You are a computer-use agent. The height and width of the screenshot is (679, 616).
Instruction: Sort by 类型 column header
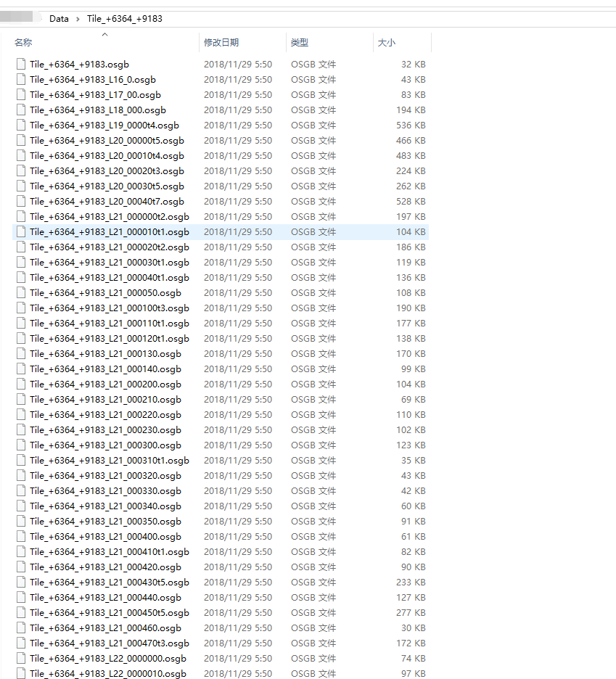point(300,42)
